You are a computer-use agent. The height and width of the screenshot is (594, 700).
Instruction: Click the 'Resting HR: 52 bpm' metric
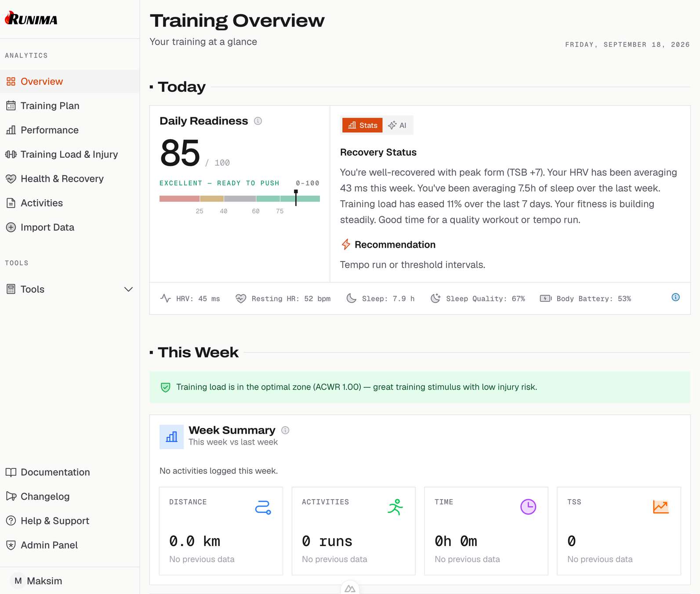(283, 298)
